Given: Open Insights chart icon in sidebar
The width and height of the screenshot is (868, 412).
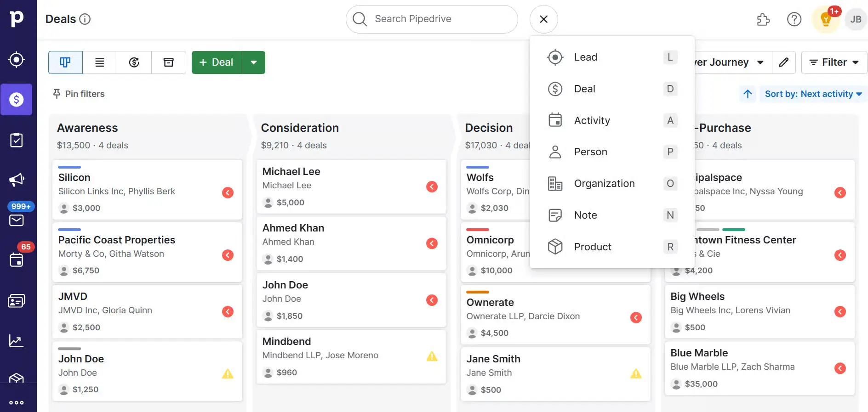Looking at the screenshot, I should 17,341.
